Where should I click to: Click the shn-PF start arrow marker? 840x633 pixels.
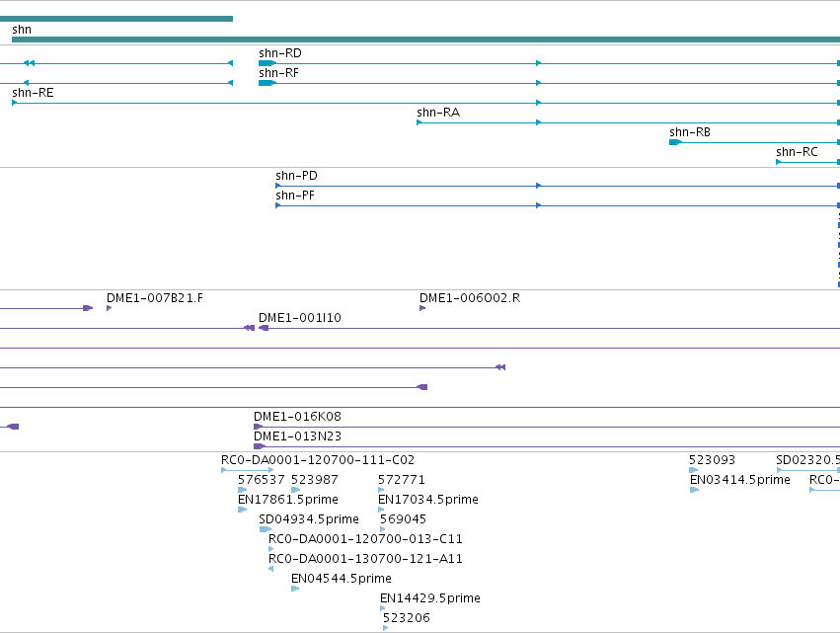(278, 205)
